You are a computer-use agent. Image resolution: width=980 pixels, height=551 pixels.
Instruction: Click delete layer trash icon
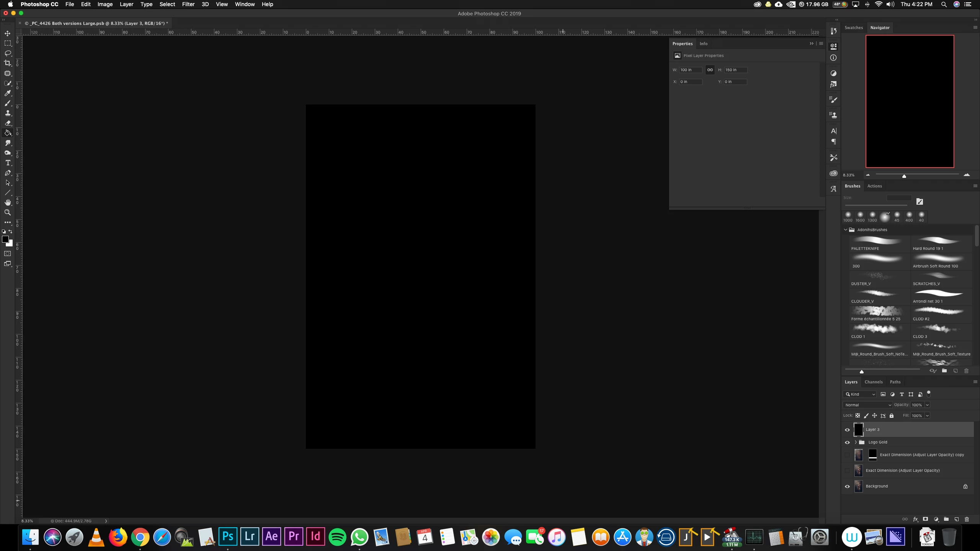click(x=967, y=519)
